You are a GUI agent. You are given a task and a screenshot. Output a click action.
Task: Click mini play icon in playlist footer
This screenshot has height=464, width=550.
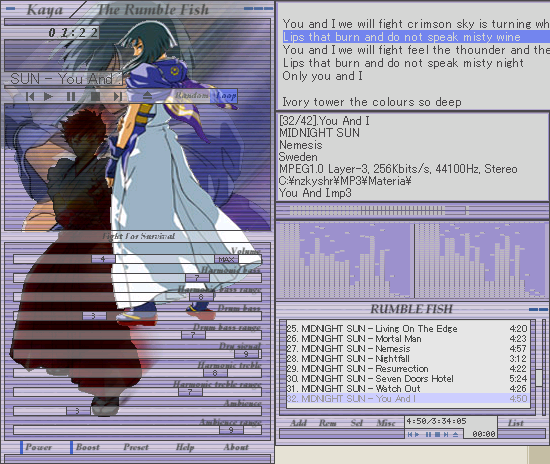coord(417,435)
